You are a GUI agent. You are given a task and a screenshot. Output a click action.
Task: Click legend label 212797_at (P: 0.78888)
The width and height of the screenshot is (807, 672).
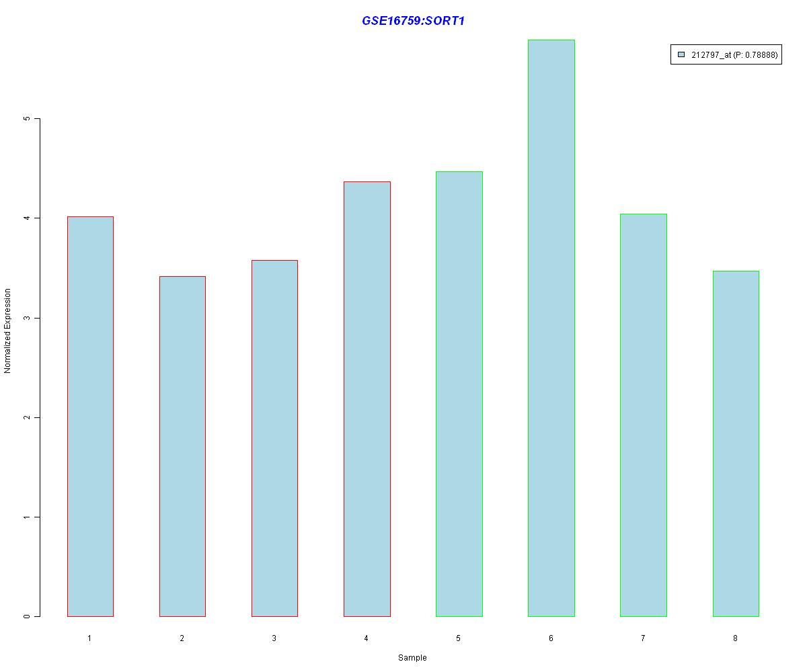click(x=734, y=55)
